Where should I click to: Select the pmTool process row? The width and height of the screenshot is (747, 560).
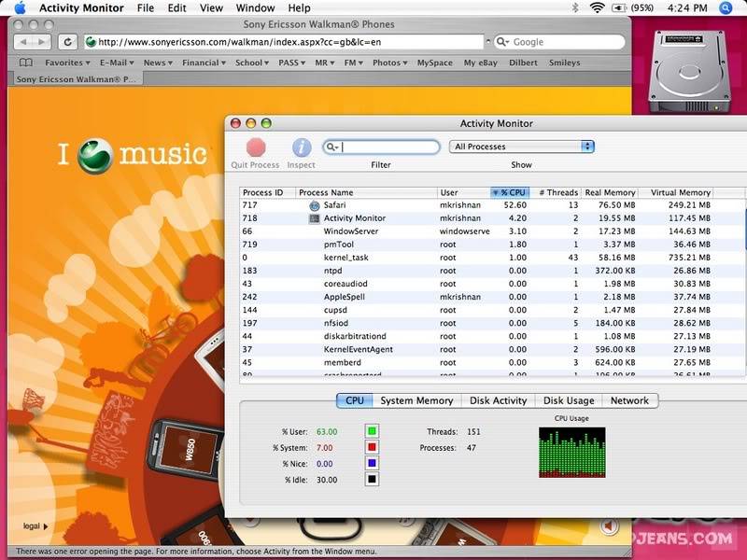(491, 245)
